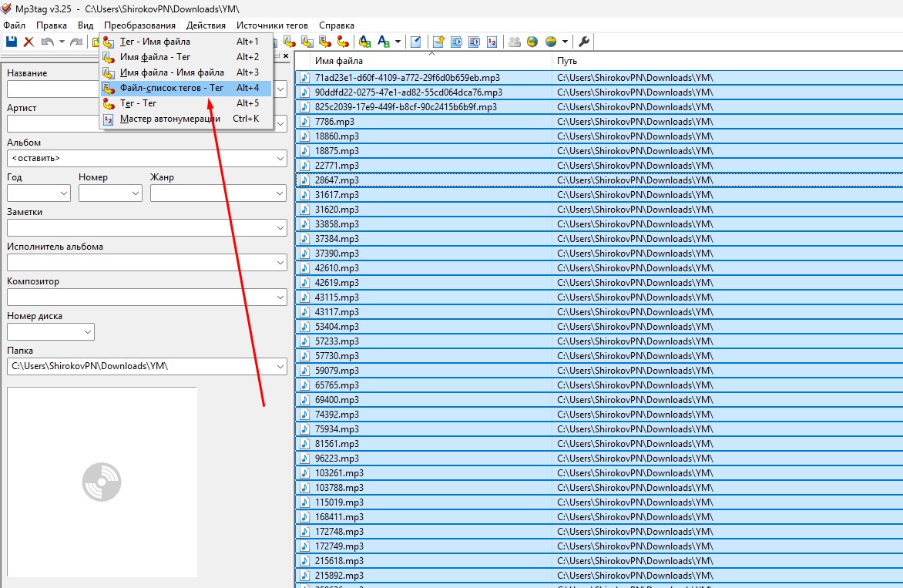The height and width of the screenshot is (588, 903).
Task: Click the red X remove tag icon
Action: click(x=29, y=42)
